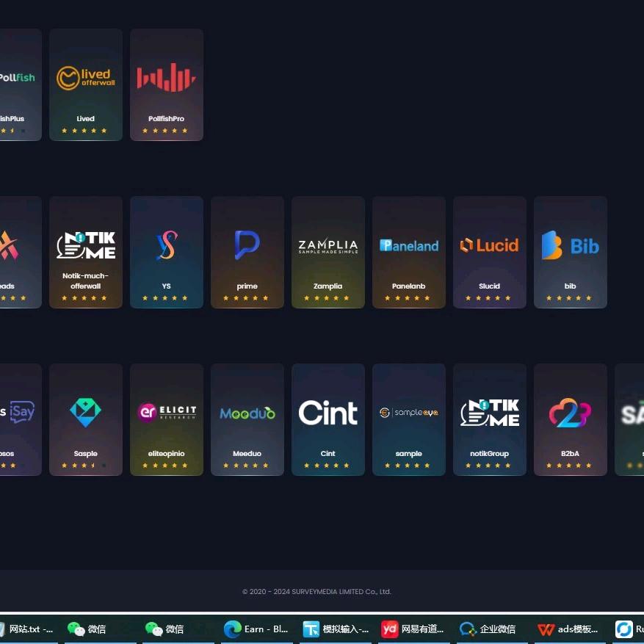Click the YS provider logo

[x=167, y=245]
